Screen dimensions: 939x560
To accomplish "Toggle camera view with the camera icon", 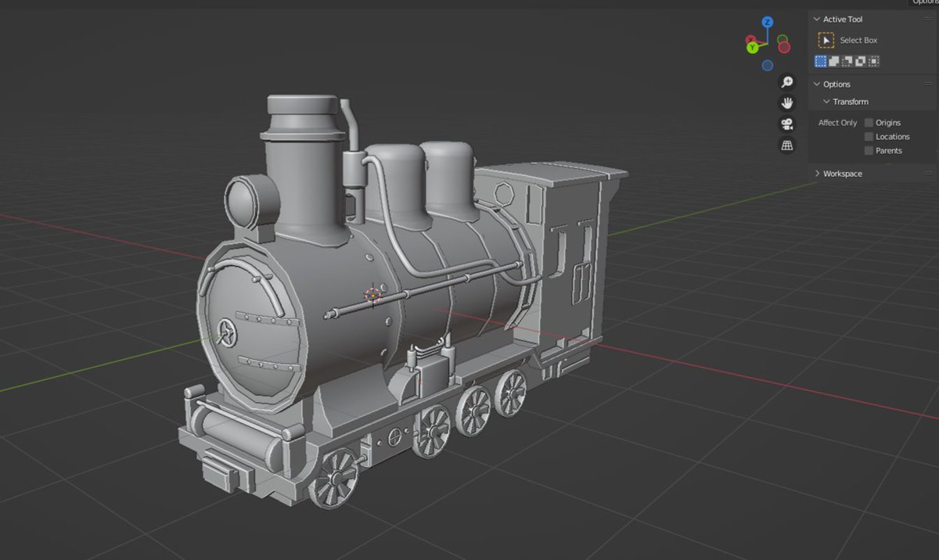I will click(787, 124).
